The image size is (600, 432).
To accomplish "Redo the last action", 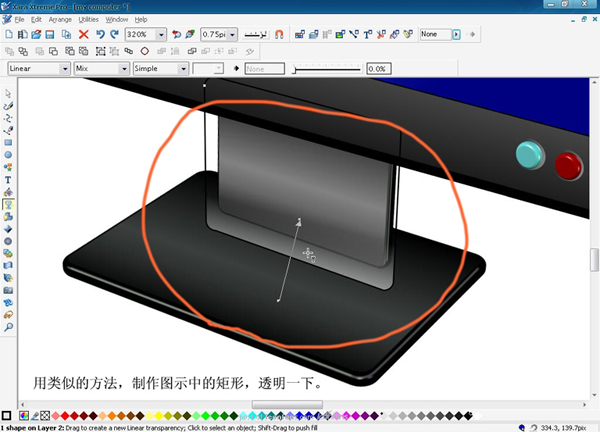I will tap(114, 34).
